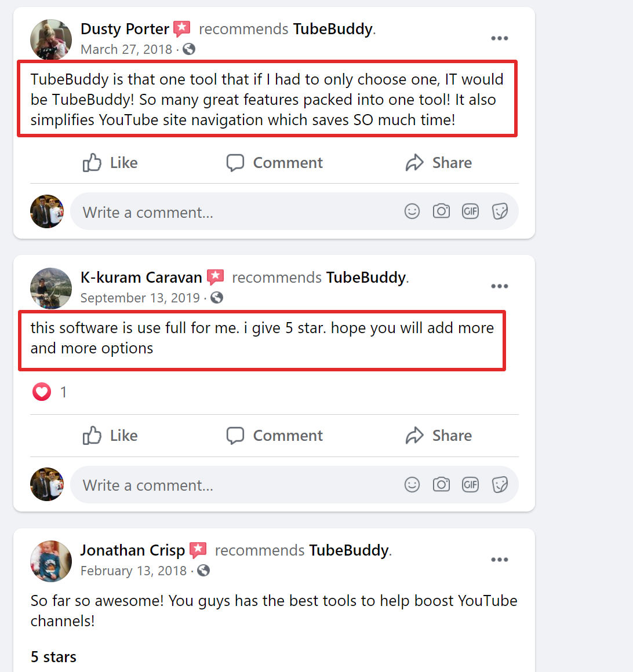
Task: Write a comment on K-kuram Caravan's post
Action: (x=232, y=485)
